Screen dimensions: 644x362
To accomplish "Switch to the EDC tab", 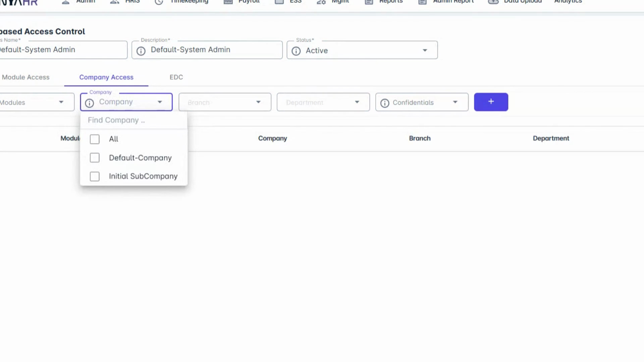I will tap(176, 77).
